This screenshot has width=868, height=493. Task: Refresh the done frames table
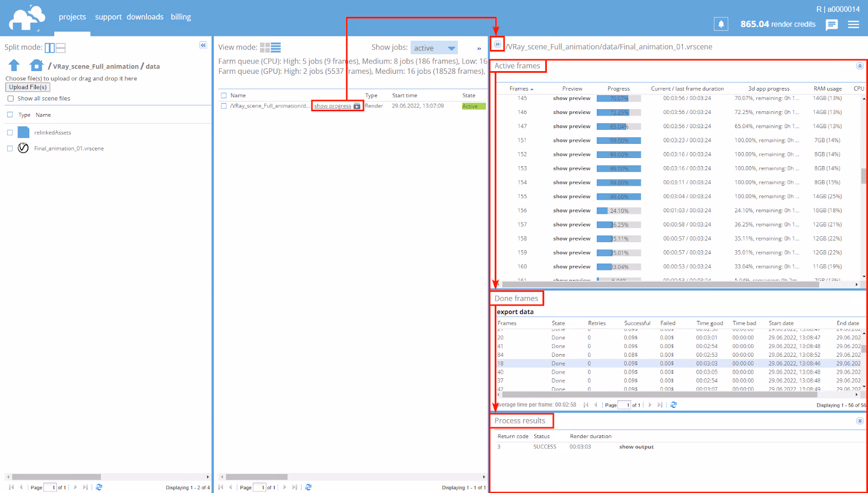click(x=673, y=404)
